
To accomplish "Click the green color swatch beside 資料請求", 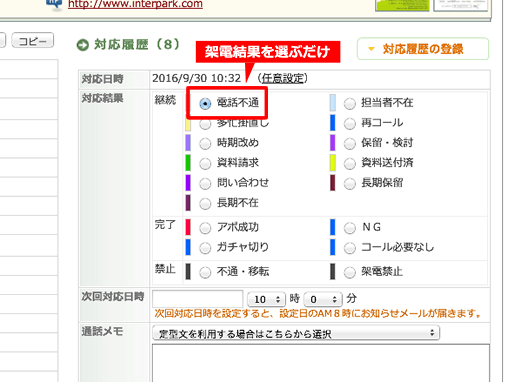I will [x=188, y=163].
